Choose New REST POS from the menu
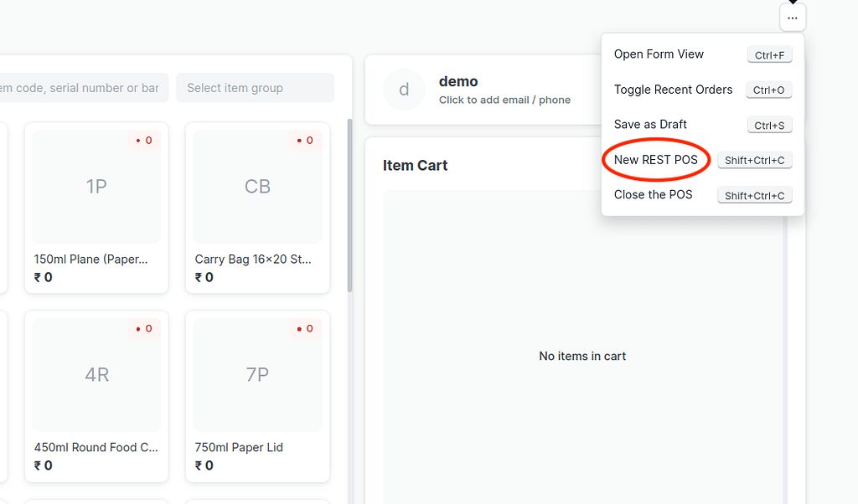Screen dimensions: 858x504 click(x=654, y=159)
